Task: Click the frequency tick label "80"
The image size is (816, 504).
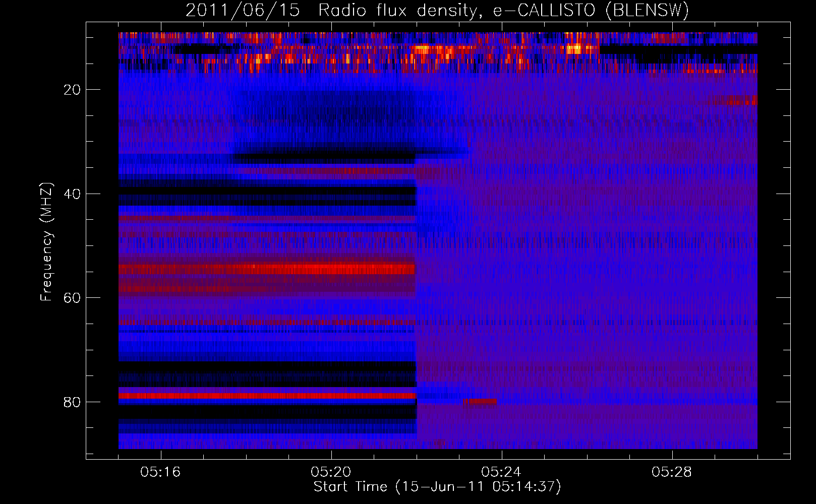Action: point(73,402)
